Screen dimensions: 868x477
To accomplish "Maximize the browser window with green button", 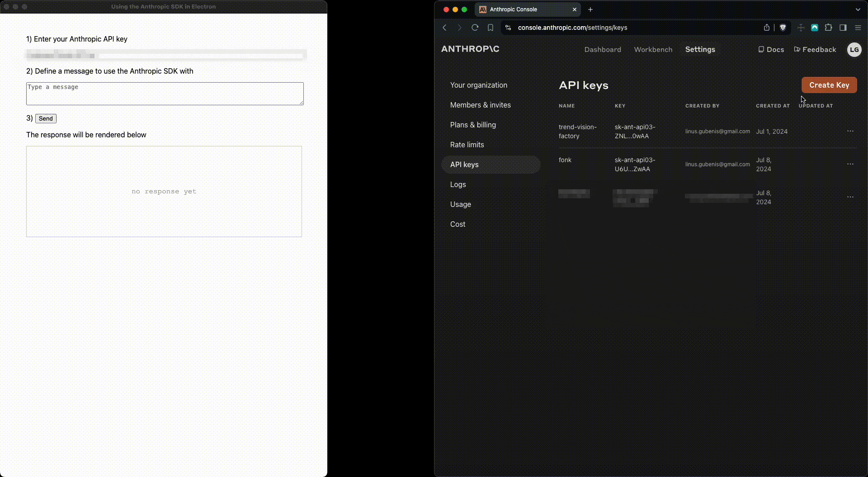I will [x=464, y=9].
